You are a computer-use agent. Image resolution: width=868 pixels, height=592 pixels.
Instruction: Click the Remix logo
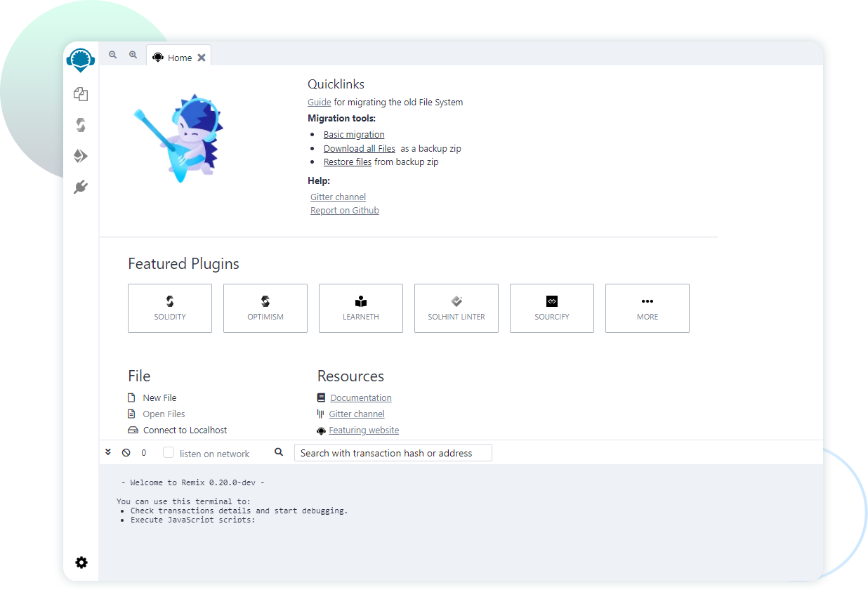[80, 60]
